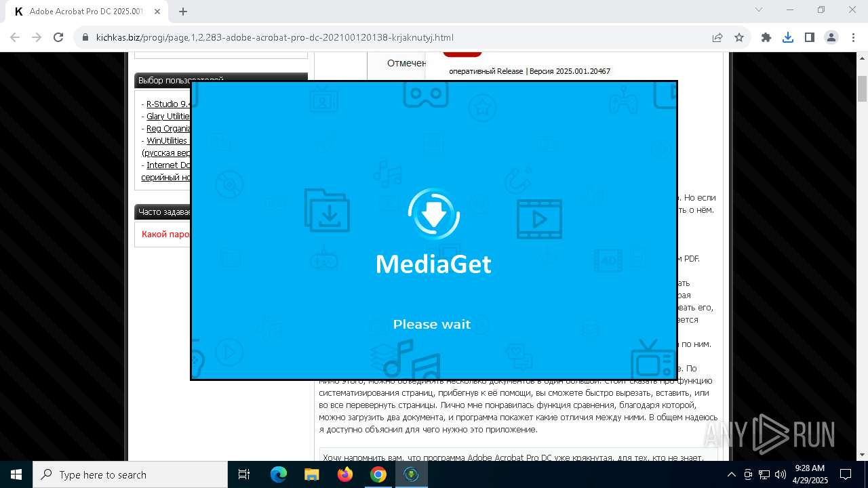Image resolution: width=868 pixels, height=488 pixels.
Task: Open volume control tray icon
Action: click(x=781, y=474)
